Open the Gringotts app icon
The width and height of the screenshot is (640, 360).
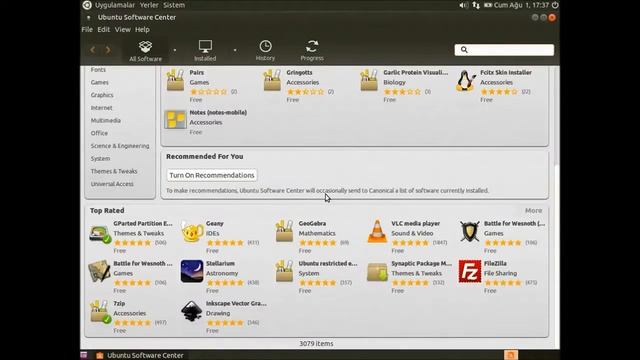point(272,80)
